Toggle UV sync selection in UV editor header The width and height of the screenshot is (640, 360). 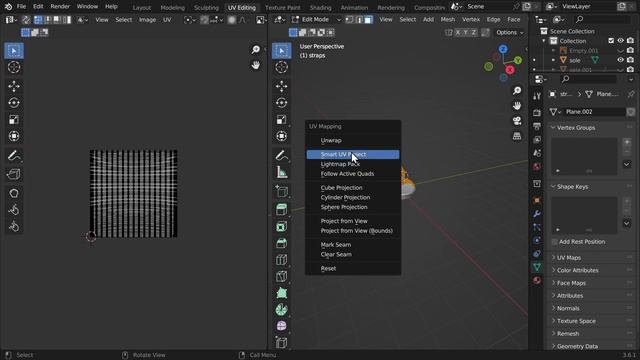[26, 20]
